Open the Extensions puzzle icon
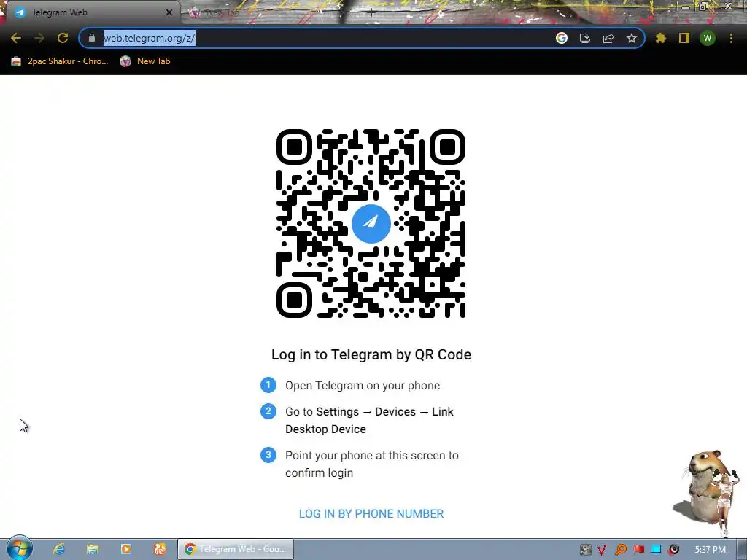The height and width of the screenshot is (560, 747). coord(661,38)
